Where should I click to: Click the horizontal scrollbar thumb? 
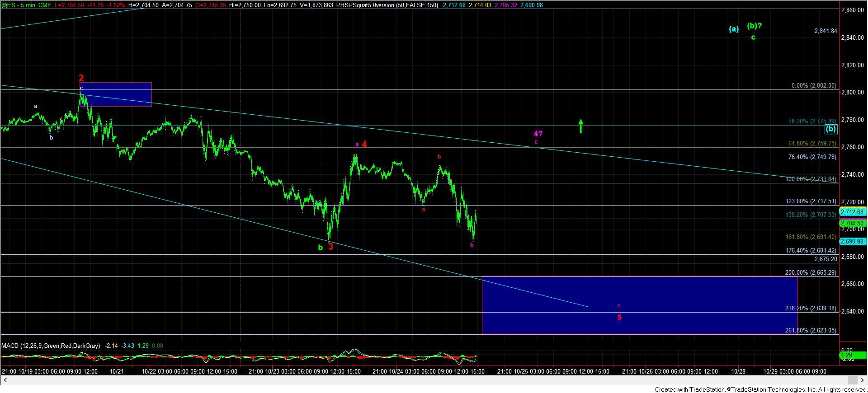tap(852, 380)
